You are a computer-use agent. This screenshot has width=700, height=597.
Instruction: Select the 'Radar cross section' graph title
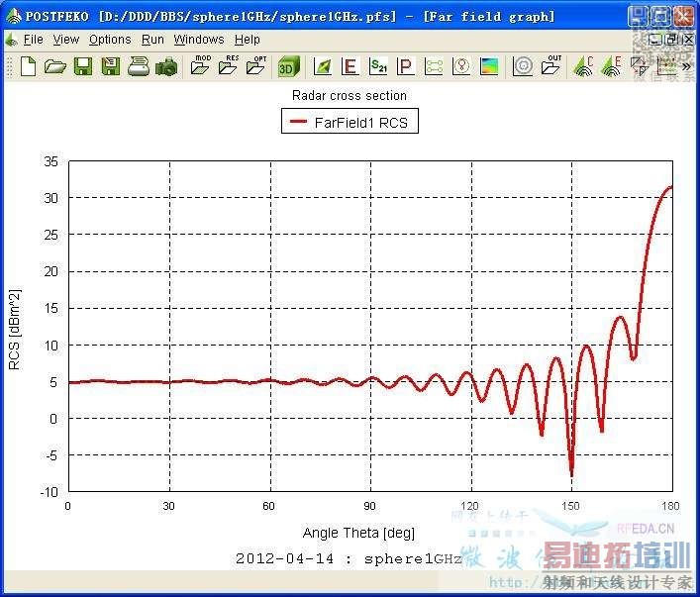point(350,96)
